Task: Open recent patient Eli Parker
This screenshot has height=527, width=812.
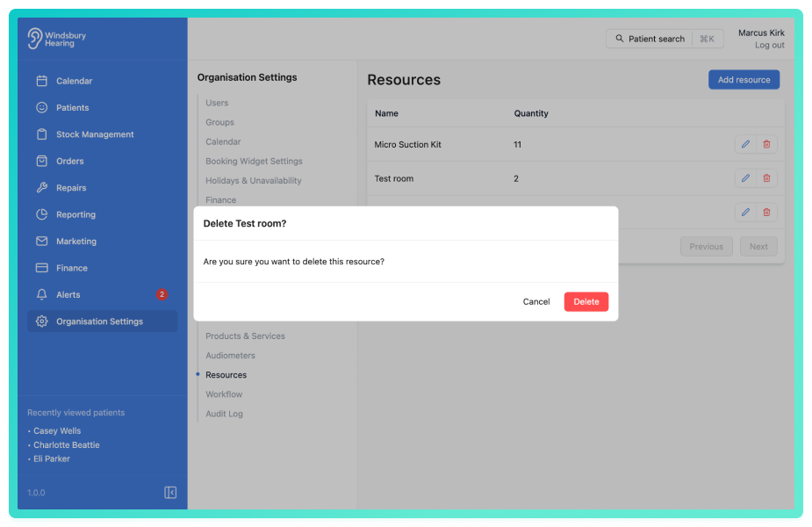Action: point(51,458)
